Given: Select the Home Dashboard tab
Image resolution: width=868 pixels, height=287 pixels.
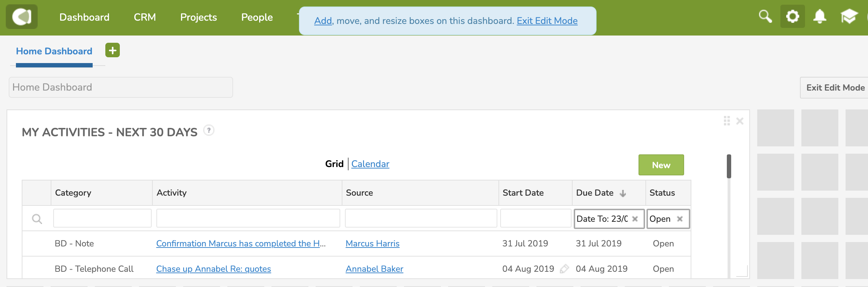Looking at the screenshot, I should [x=54, y=51].
